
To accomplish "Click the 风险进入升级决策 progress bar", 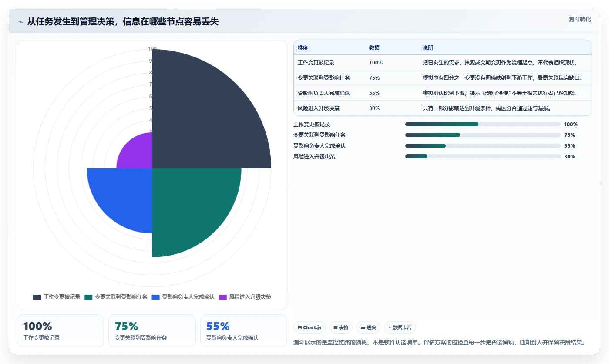I will (483, 157).
